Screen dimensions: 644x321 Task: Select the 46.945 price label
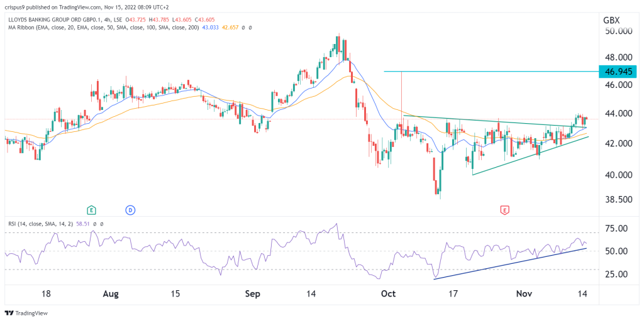pos(618,72)
